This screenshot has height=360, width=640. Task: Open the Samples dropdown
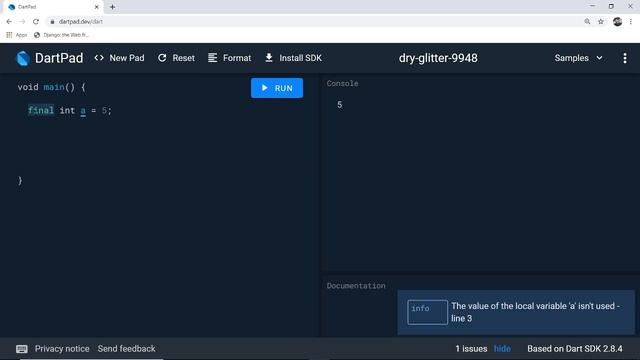[x=578, y=58]
